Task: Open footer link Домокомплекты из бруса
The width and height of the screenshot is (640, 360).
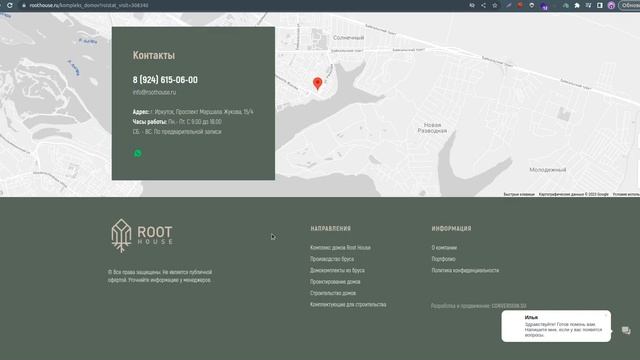Action: pos(337,271)
